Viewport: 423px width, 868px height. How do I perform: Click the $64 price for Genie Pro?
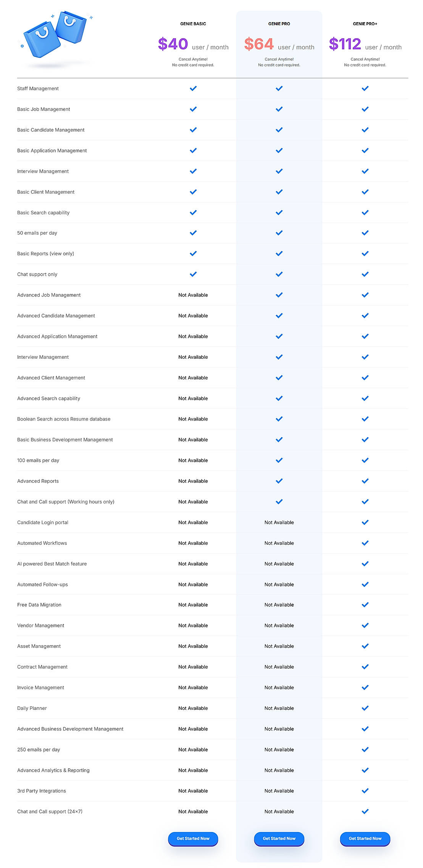[x=259, y=44]
